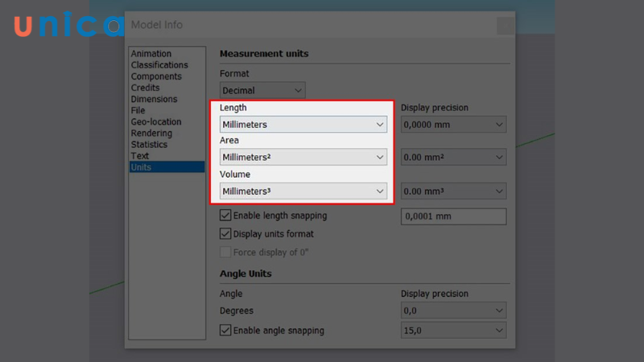Go to Credits in Model Info
Screen dimensions: 644x362
(x=146, y=88)
